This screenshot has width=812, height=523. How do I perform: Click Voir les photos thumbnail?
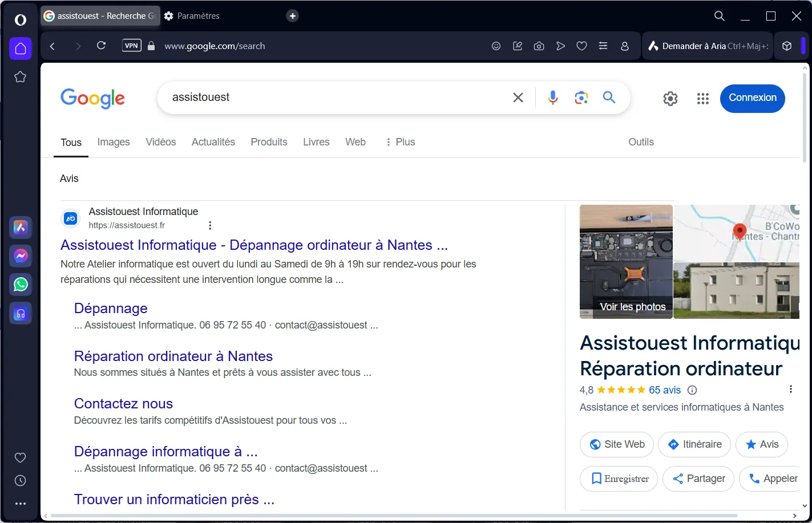click(626, 262)
